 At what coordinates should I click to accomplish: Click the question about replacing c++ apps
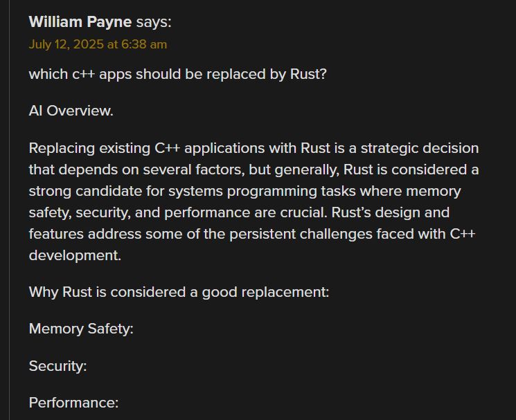coord(177,74)
